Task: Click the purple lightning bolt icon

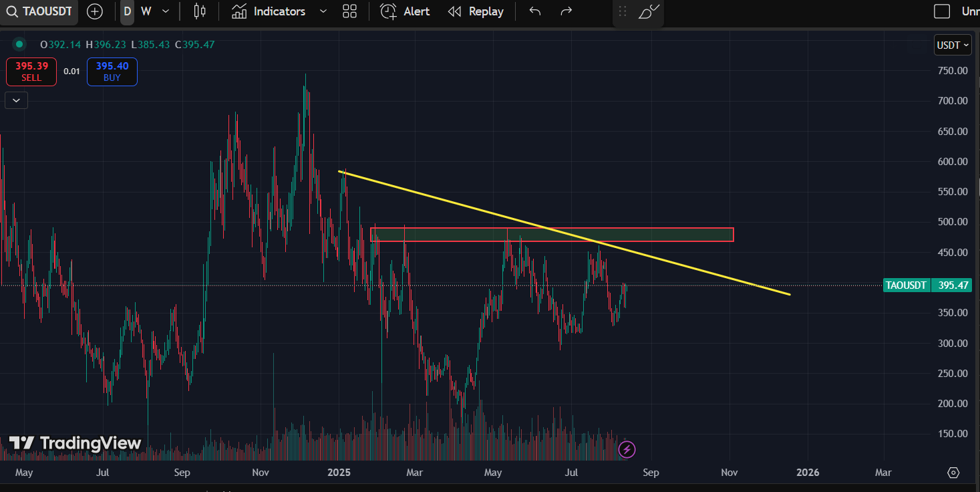Action: pos(627,449)
